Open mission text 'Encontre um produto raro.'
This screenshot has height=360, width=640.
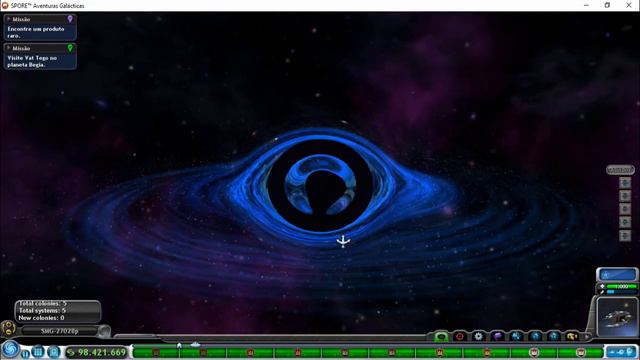point(36,32)
